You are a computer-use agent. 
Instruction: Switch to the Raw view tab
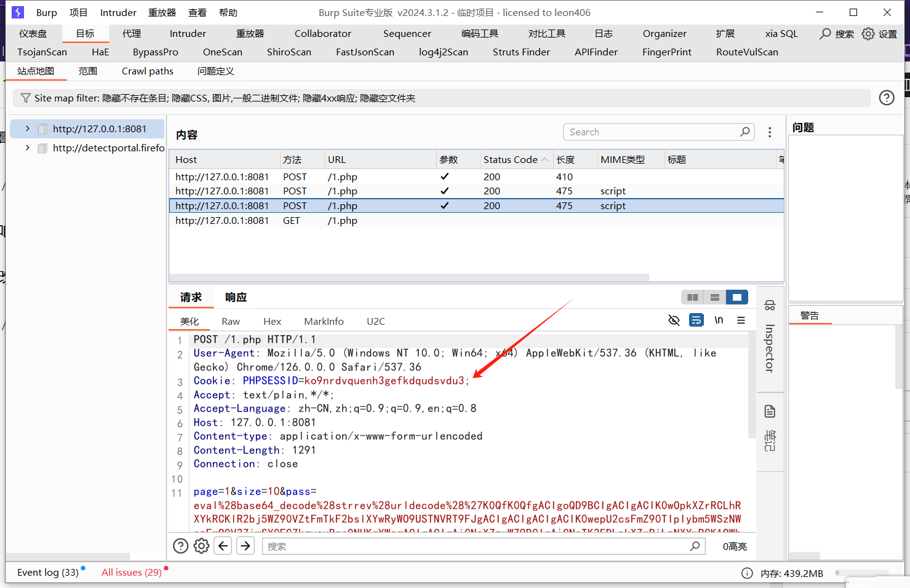[231, 321]
